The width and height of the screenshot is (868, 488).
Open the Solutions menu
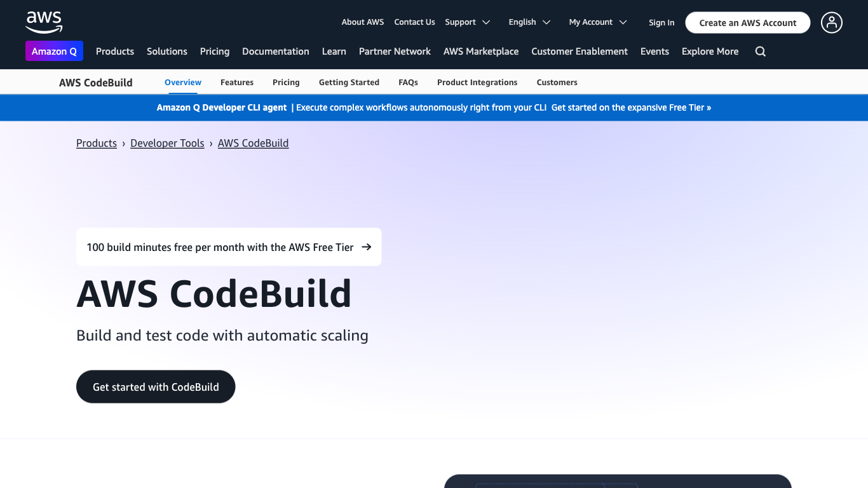tap(167, 51)
